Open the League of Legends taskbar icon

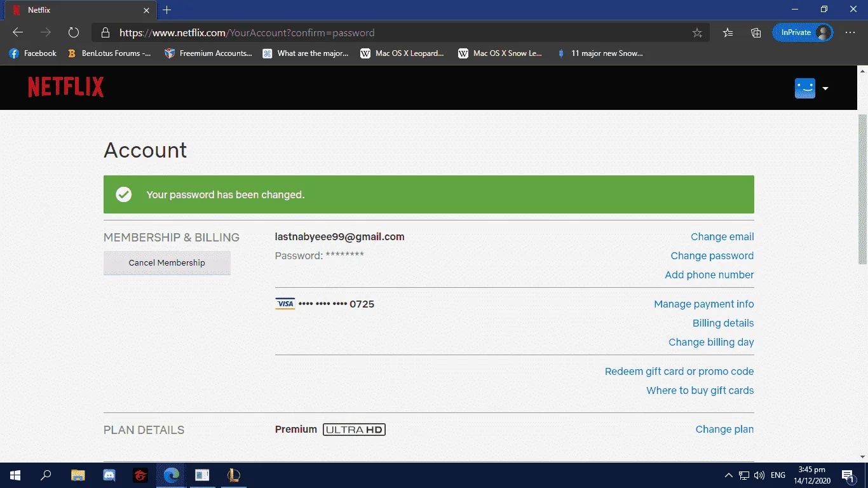[x=233, y=475]
